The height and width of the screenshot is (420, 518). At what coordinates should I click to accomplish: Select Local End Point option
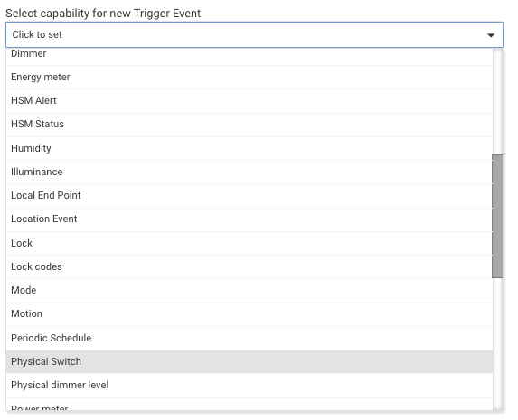tap(250, 195)
